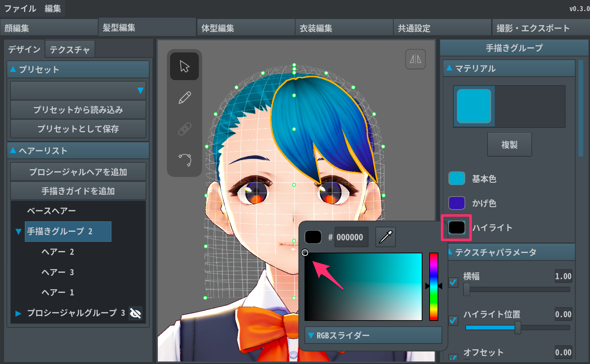Expand the RGBスライダー section

pos(373,335)
